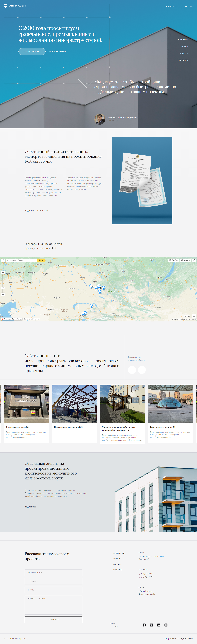Open Удешевление железобетонных каркасов card
This screenshot has width=197, height=644.
122,414
